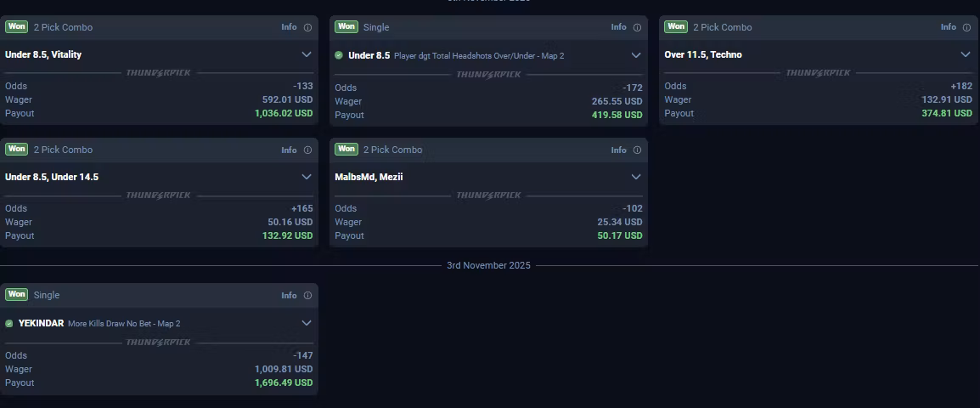Expand the YEKINDAR single bet chevron

[307, 323]
